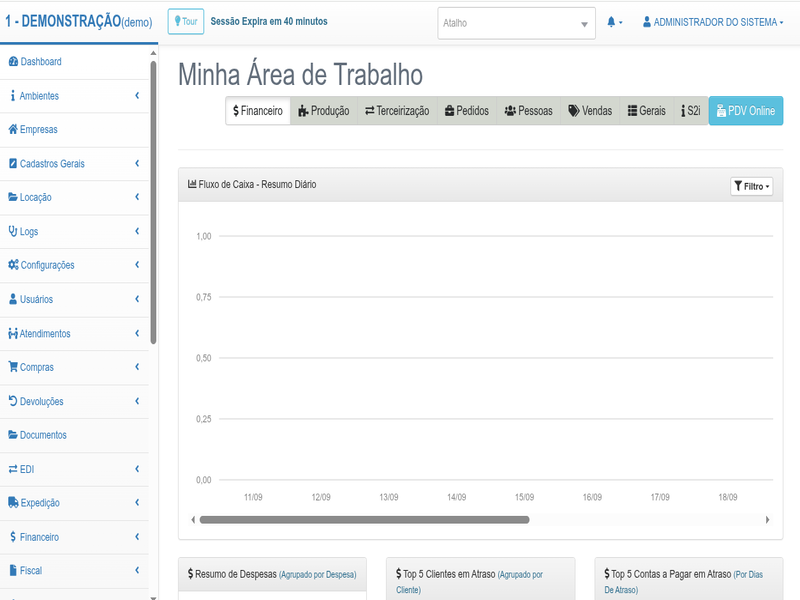Open the Administrador do Sistema user menu
800x600 pixels.
pos(712,22)
